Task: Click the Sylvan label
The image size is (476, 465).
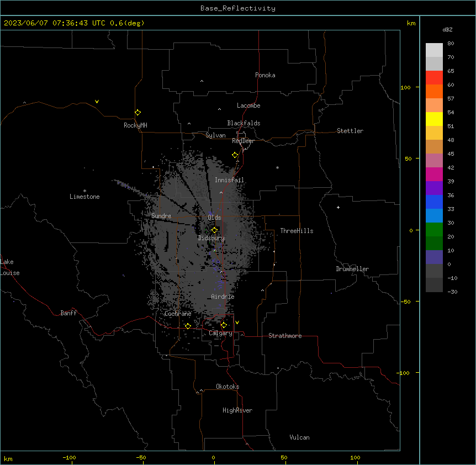Action: click(x=215, y=135)
